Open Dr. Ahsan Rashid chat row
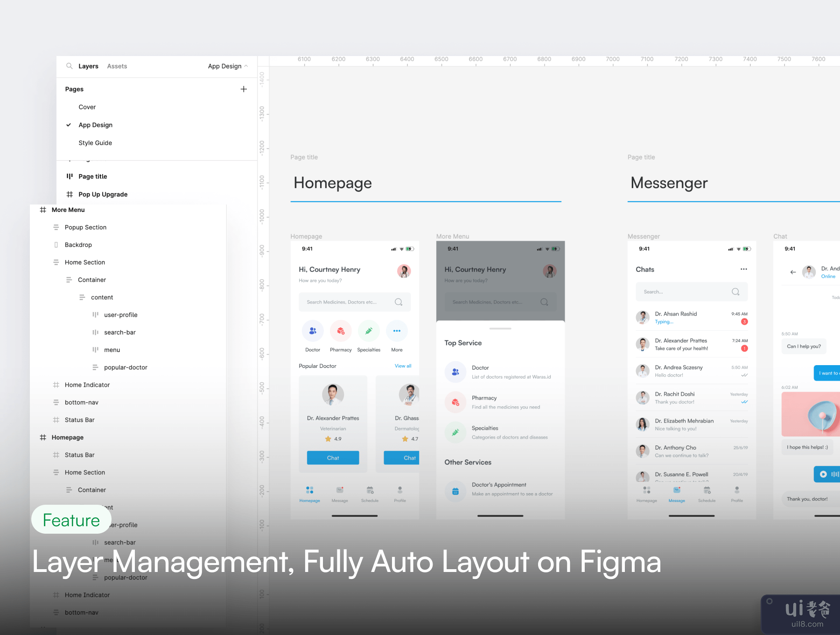 (x=691, y=317)
